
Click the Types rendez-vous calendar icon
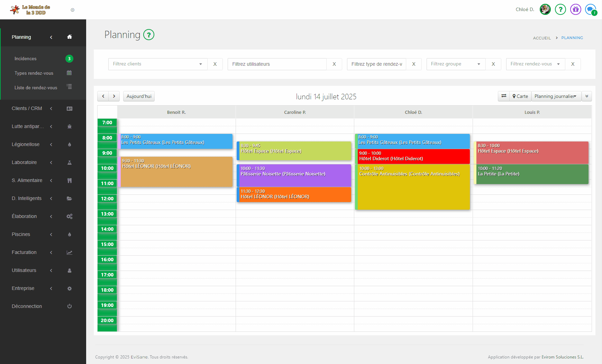coord(69,73)
